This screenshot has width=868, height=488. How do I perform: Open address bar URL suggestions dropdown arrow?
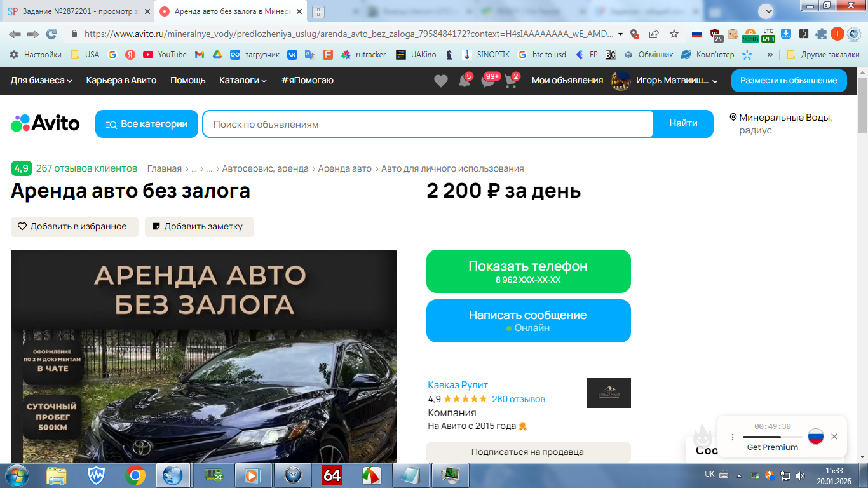(x=620, y=34)
